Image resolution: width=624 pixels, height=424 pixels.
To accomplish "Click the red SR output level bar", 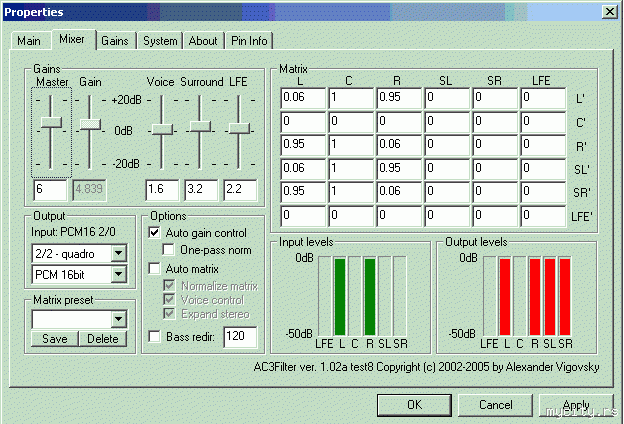I will click(x=565, y=297).
